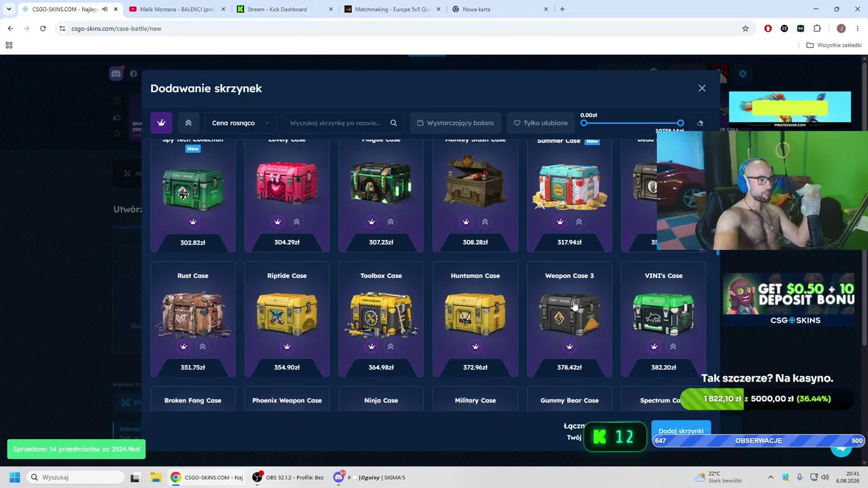Click chevron upgrade icon on Rust Case

(202, 346)
